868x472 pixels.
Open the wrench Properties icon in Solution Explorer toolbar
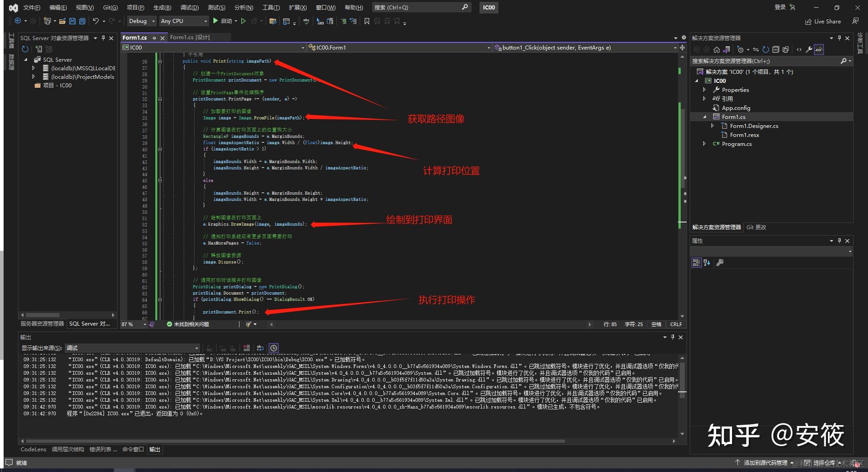809,50
